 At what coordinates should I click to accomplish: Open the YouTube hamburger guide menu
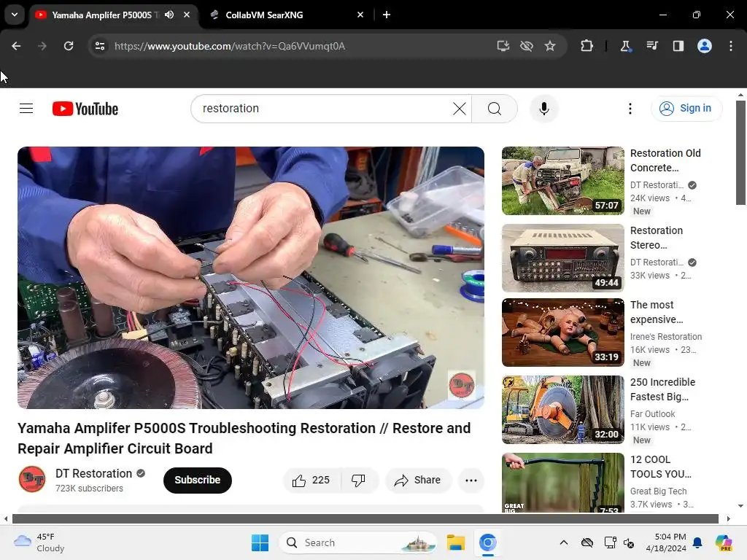point(26,109)
